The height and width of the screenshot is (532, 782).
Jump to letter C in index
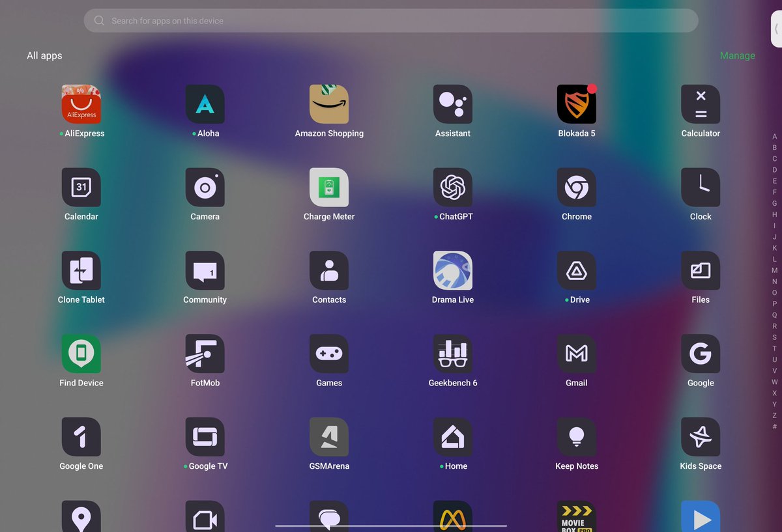point(775,159)
